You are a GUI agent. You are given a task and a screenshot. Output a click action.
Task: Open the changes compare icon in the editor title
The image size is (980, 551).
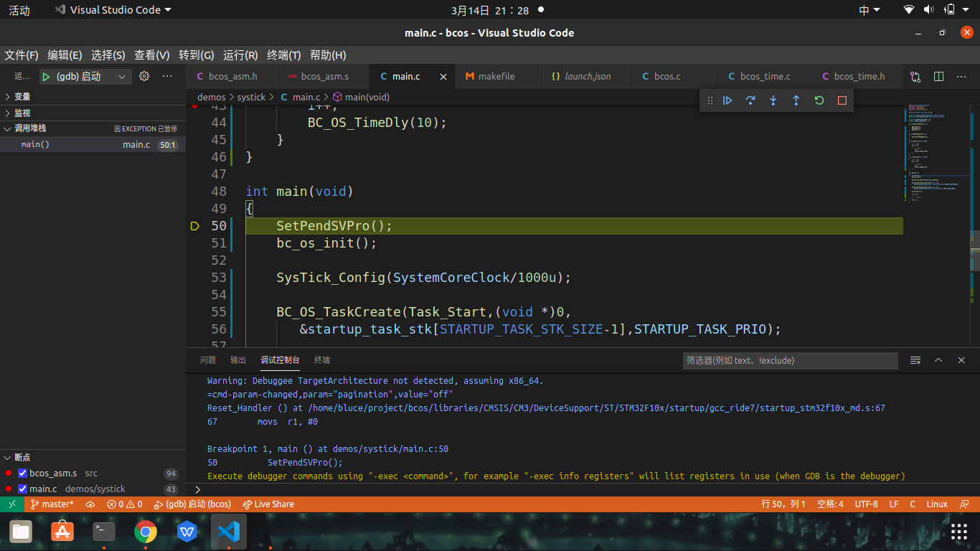(x=915, y=76)
